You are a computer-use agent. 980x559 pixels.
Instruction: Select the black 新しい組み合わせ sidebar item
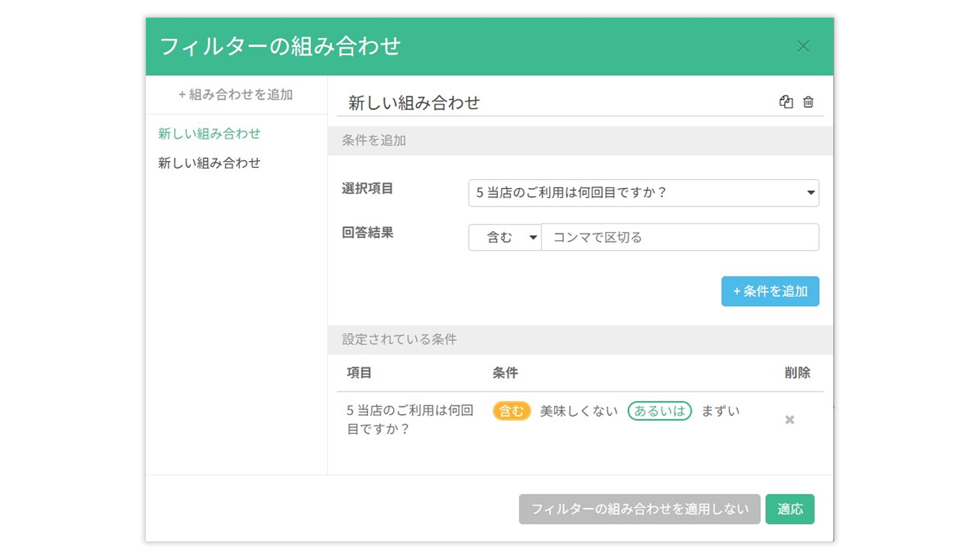[209, 163]
